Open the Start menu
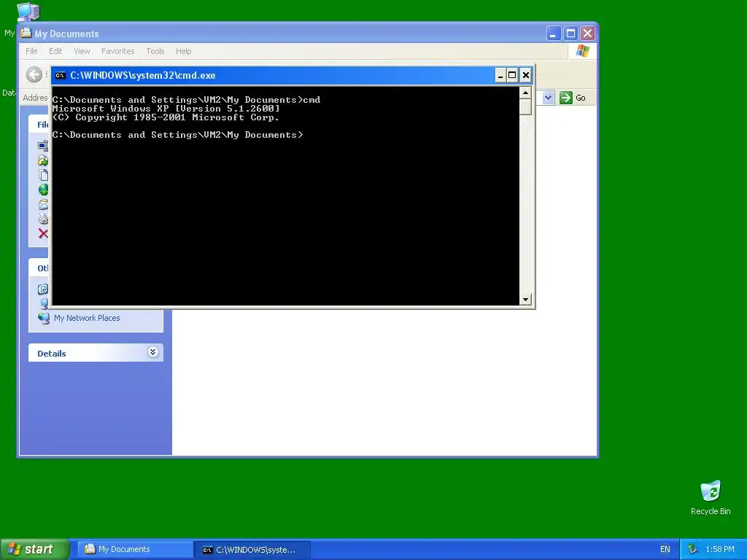747x560 pixels. point(34,549)
